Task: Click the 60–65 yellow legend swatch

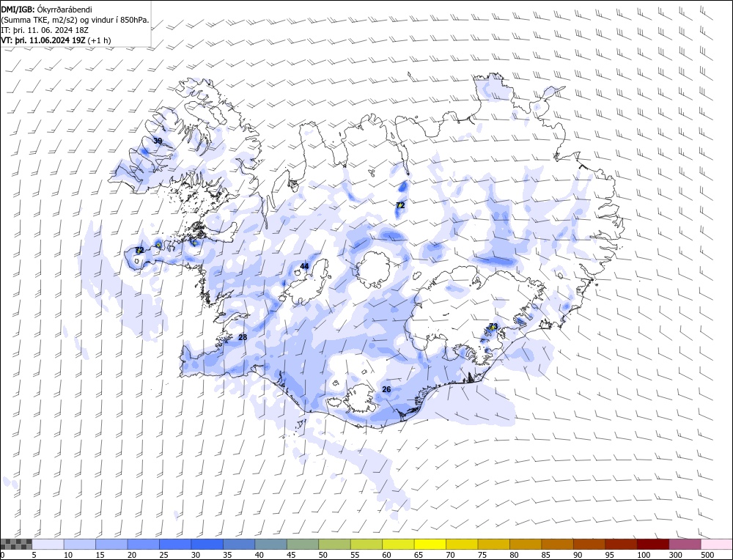Action: 398,544
